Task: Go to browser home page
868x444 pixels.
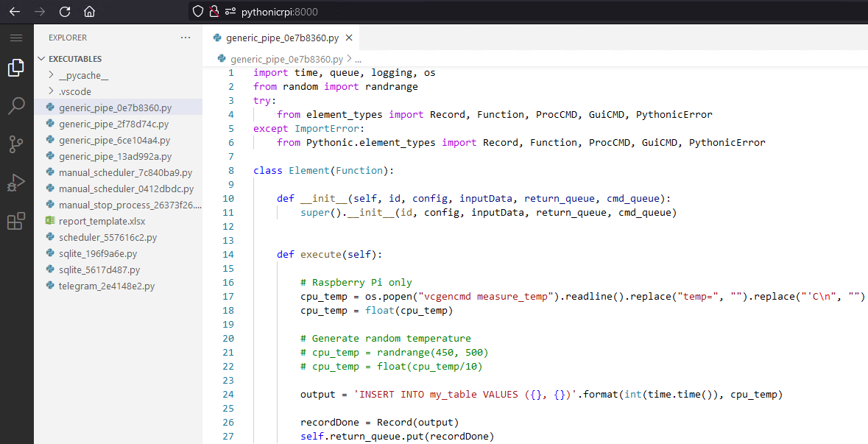Action: 89,12
